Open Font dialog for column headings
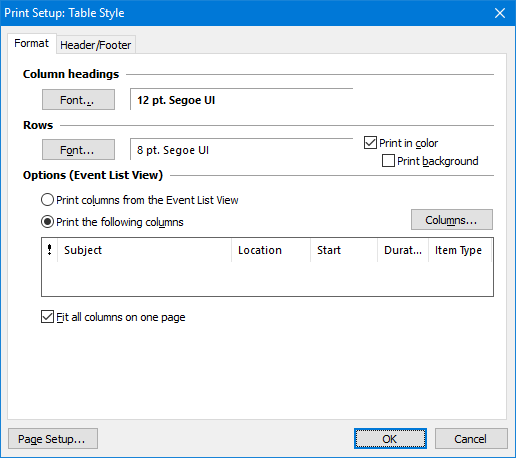516x458 pixels. (78, 100)
